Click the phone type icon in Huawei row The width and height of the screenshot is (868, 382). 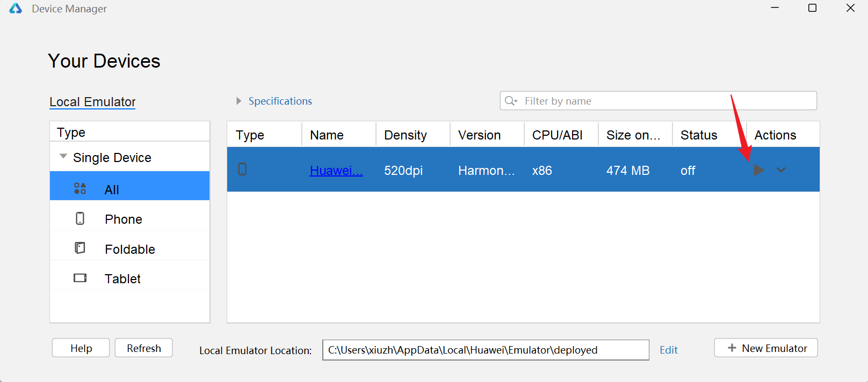242,170
